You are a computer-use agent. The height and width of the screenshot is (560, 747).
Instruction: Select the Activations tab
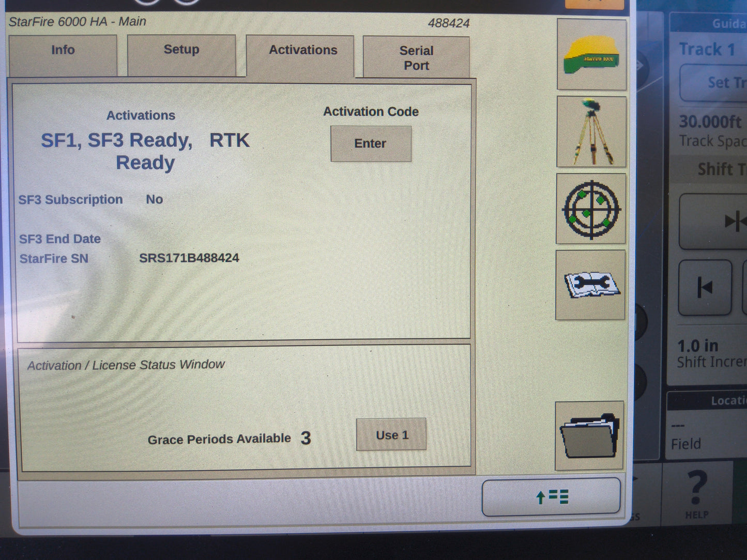[300, 56]
